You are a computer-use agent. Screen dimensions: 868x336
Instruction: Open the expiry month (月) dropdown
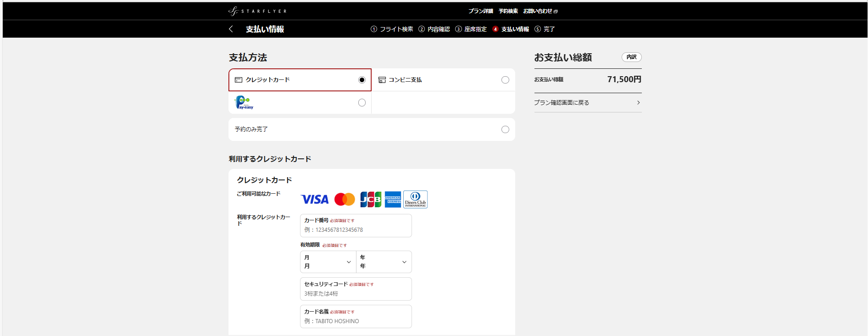click(328, 262)
